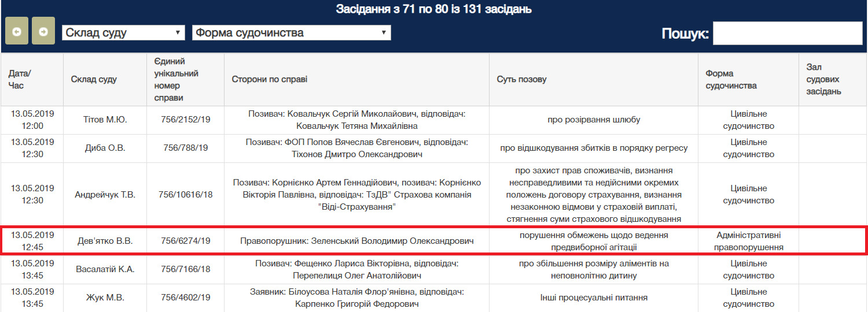868x312 pixels.
Task: Sort by Дата/Час column header
Action: click(x=32, y=80)
